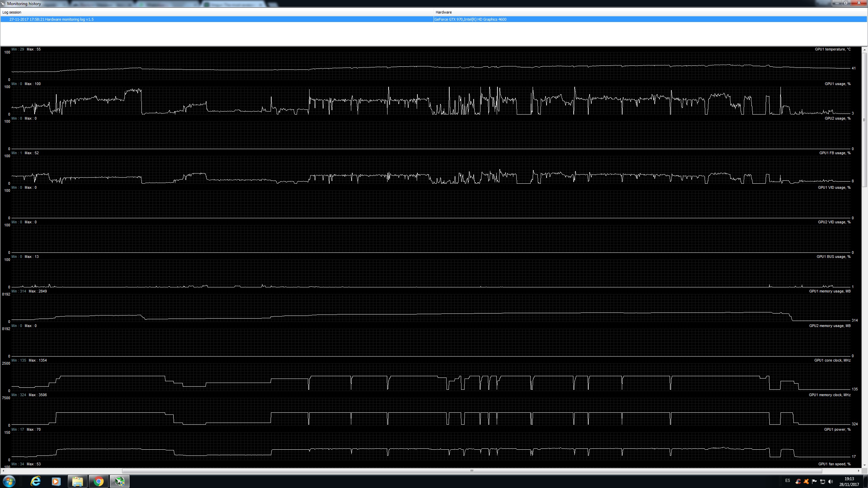
Task: Open the Action Center flag icon
Action: 814,482
